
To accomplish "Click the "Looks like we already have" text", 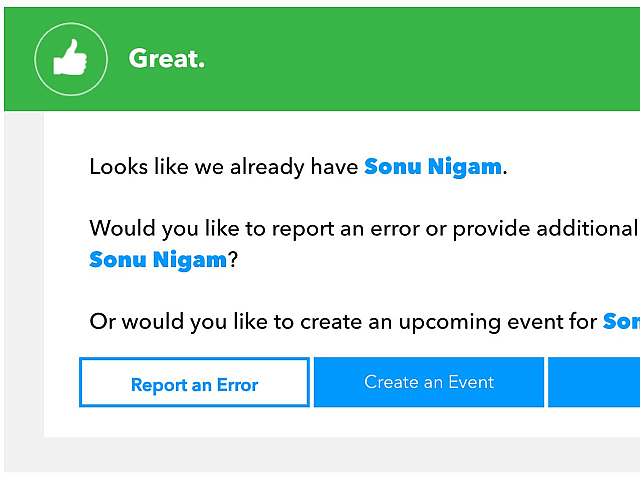I will 224,167.
